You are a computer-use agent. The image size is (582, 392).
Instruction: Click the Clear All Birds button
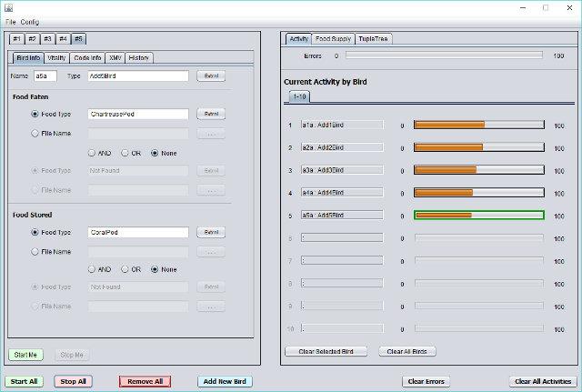pos(406,351)
